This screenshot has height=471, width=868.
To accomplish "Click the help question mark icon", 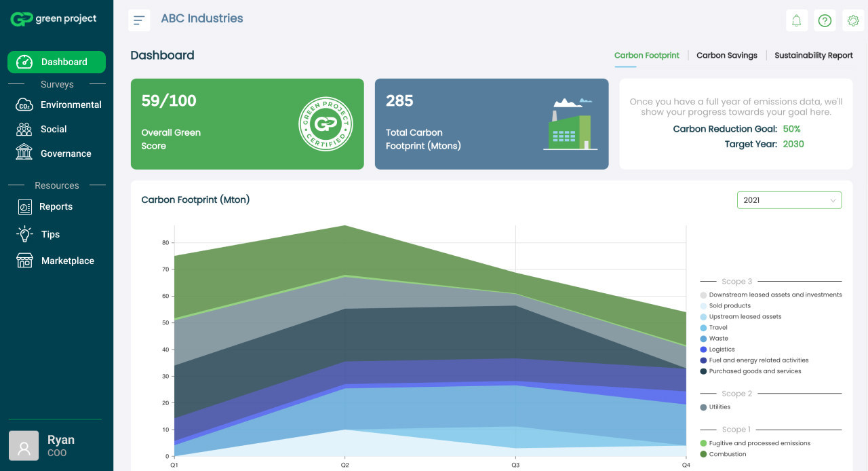I will pyautogui.click(x=825, y=20).
